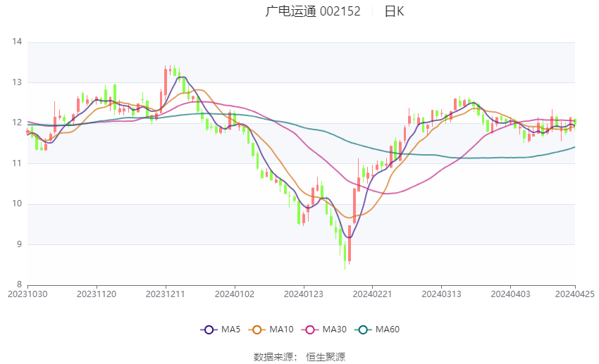This screenshot has width=599, height=364.
Task: Click the 恒生聚源 data source text
Action: [x=326, y=357]
